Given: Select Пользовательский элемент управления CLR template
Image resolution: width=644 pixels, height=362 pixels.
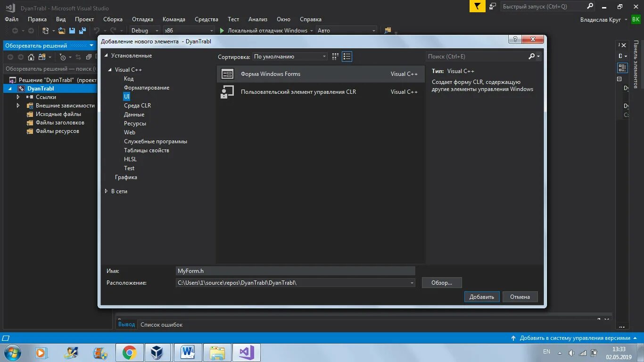Looking at the screenshot, I should coord(321,92).
